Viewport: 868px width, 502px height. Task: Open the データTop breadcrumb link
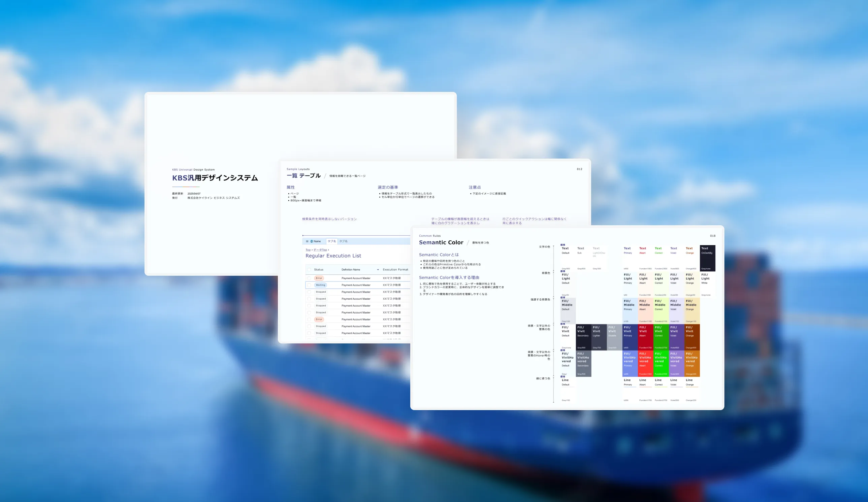coord(320,250)
